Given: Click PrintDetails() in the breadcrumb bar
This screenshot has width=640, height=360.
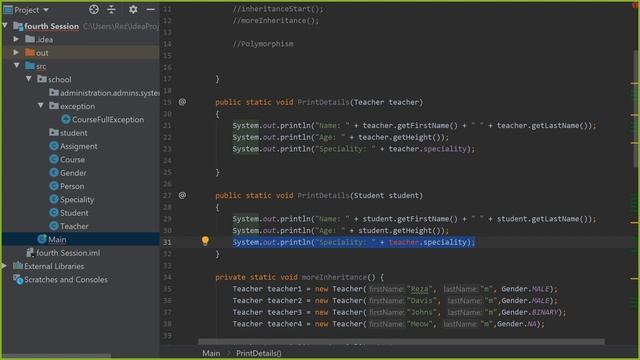Looking at the screenshot, I should tap(259, 353).
